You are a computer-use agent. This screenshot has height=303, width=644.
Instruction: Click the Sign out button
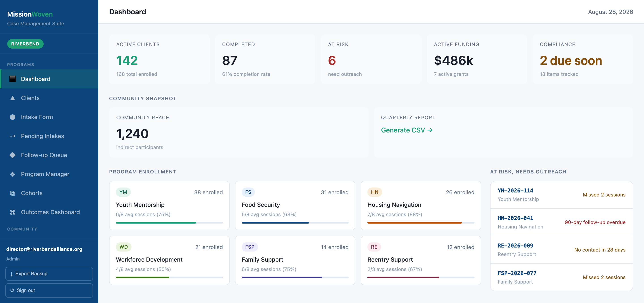pos(49,290)
